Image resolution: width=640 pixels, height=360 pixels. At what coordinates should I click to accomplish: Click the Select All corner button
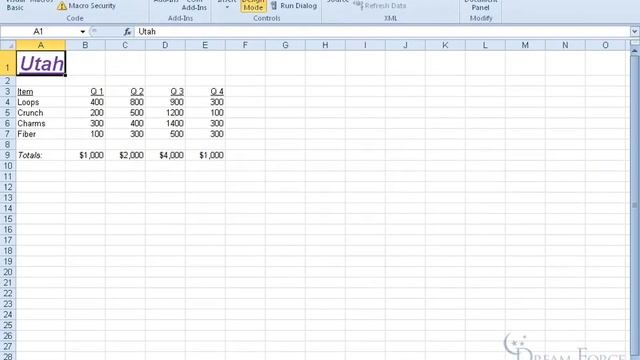[8, 45]
